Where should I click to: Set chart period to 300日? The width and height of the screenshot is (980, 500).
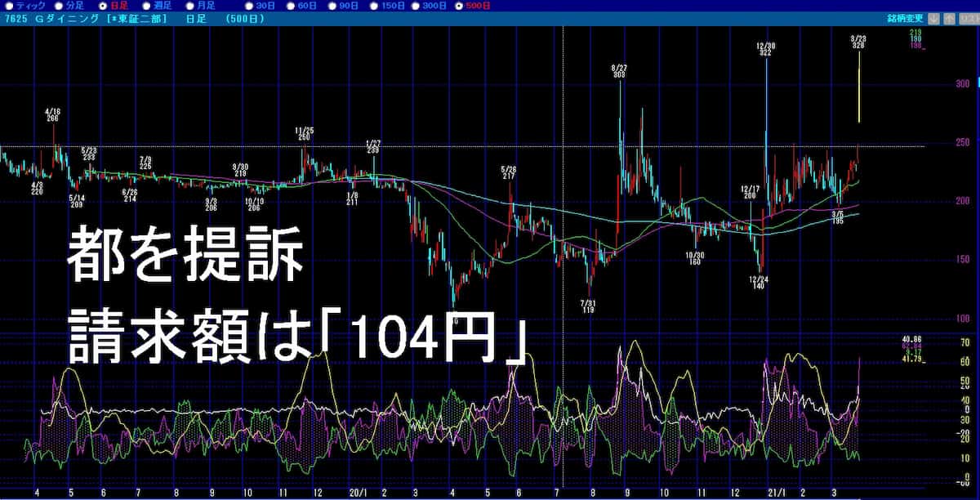pyautogui.click(x=417, y=6)
